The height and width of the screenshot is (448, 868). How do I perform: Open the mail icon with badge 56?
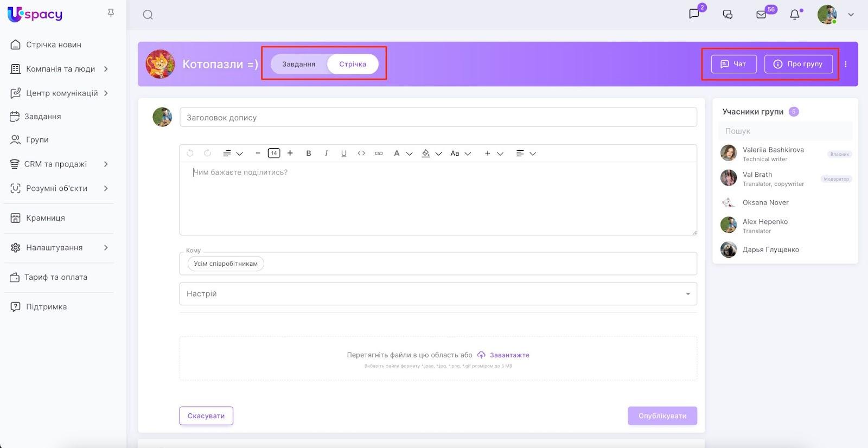[x=761, y=15]
